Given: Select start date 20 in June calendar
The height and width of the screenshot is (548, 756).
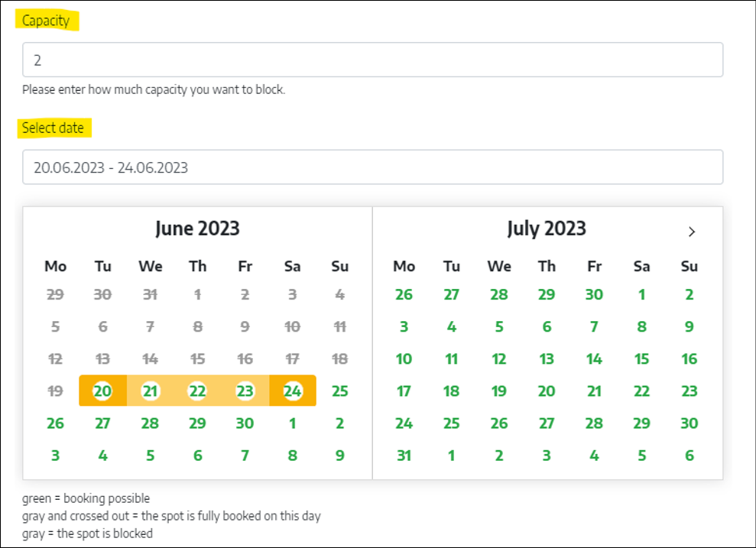Looking at the screenshot, I should [x=102, y=391].
